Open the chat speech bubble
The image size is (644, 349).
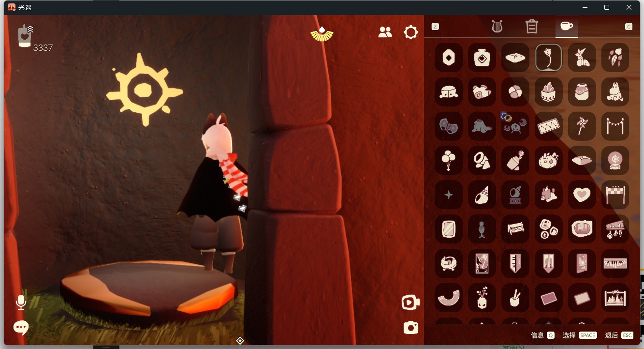(x=21, y=328)
